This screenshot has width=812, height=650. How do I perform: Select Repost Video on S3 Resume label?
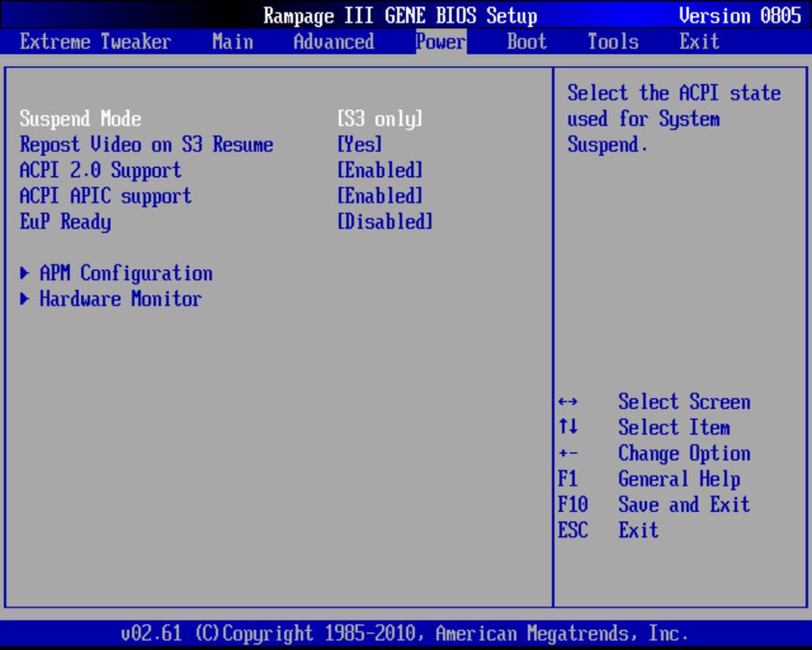pyautogui.click(x=146, y=144)
